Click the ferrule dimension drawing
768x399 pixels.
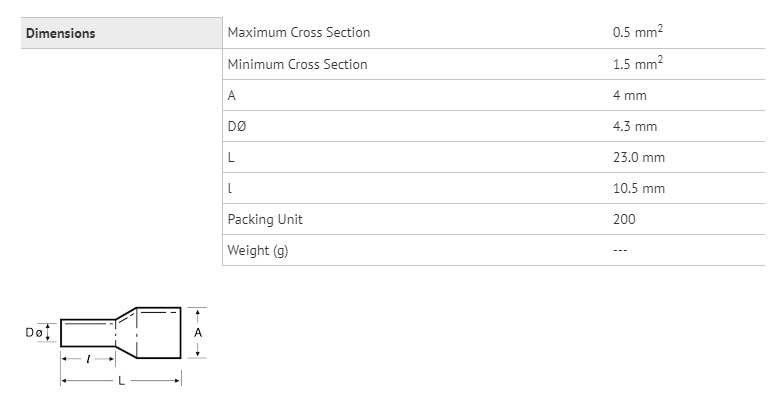[116, 346]
